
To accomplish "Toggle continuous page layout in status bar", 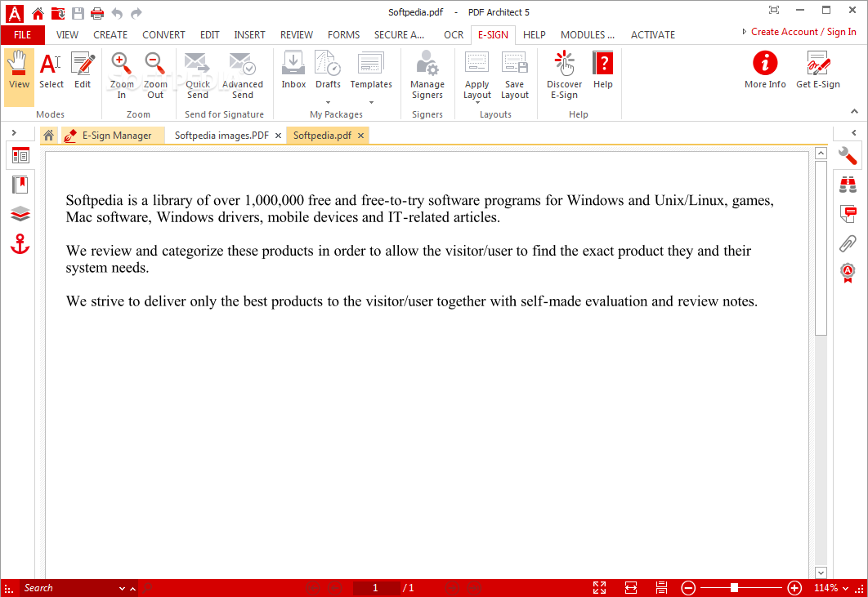I will pyautogui.click(x=661, y=587).
